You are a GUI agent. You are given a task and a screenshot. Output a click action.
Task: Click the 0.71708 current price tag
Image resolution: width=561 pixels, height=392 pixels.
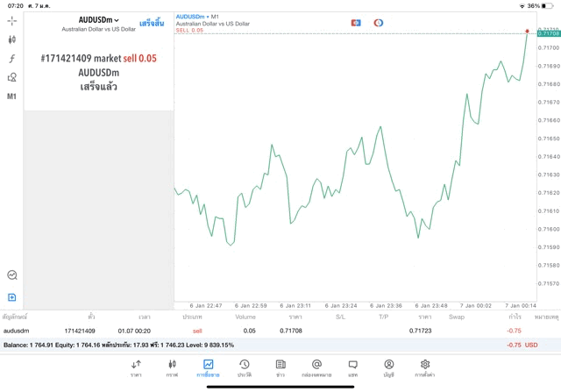(549, 33)
